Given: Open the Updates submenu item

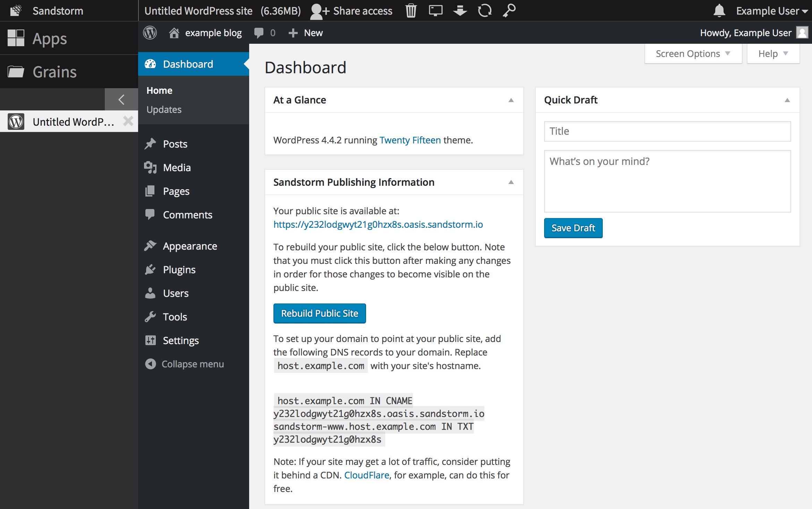Looking at the screenshot, I should [164, 109].
